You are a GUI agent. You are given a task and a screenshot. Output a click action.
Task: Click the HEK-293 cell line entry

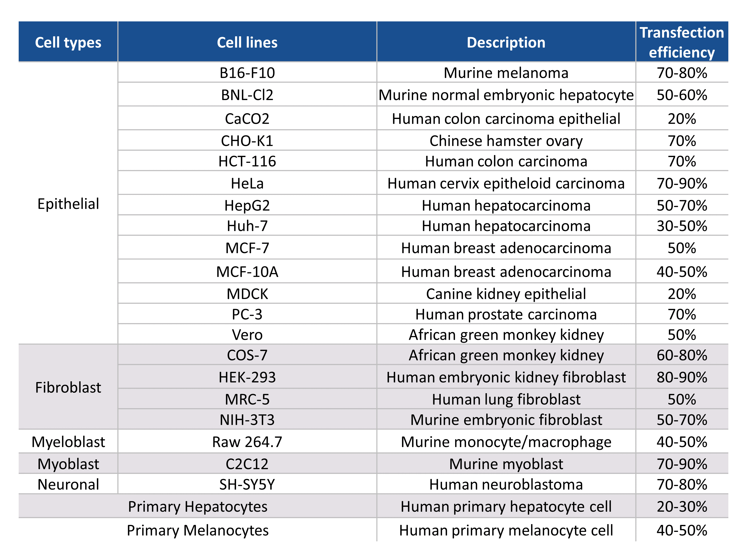pos(247,377)
